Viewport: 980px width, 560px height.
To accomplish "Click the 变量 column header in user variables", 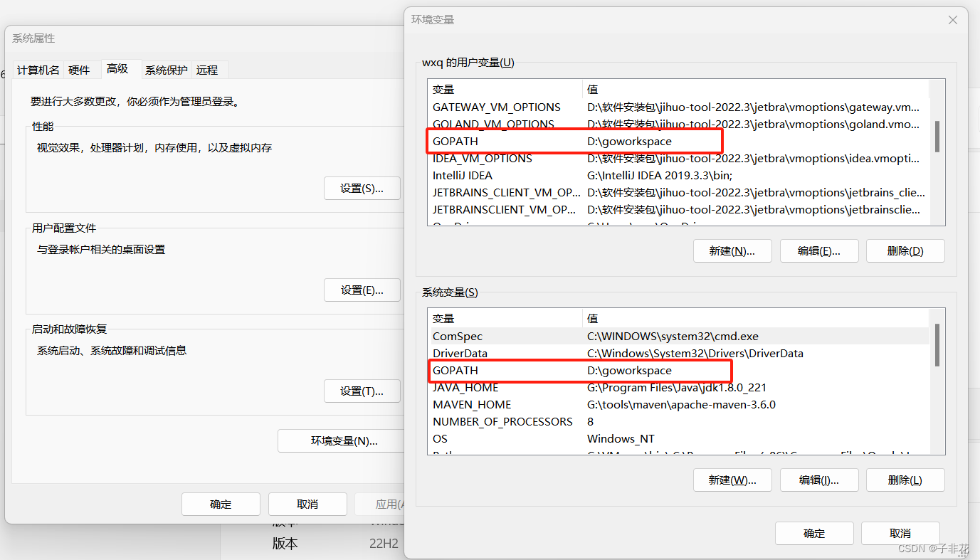I will (505, 89).
